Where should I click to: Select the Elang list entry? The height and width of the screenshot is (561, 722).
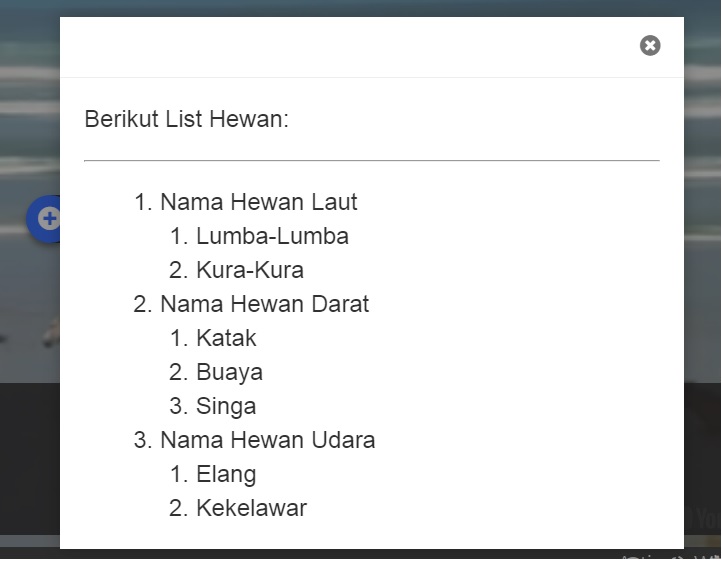point(226,474)
